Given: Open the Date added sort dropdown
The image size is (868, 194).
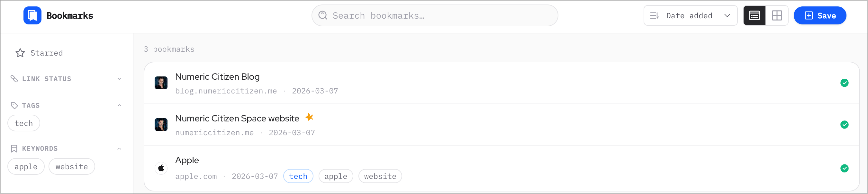Looking at the screenshot, I should [690, 15].
